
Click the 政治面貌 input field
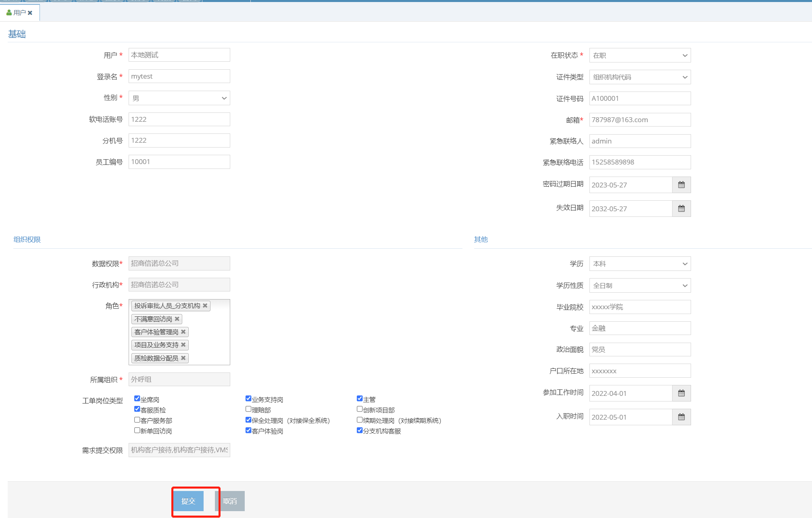click(640, 349)
